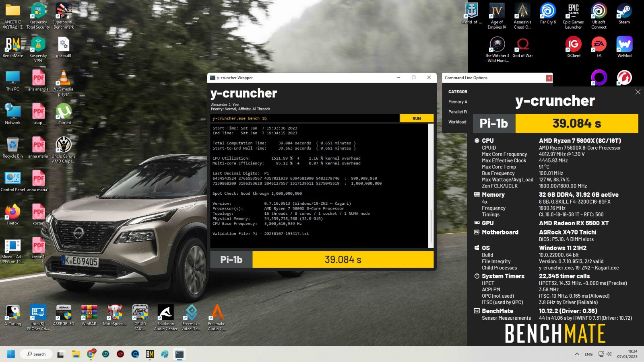
Task: Open CPUID TAICHI desktop shortcut
Action: (140, 317)
